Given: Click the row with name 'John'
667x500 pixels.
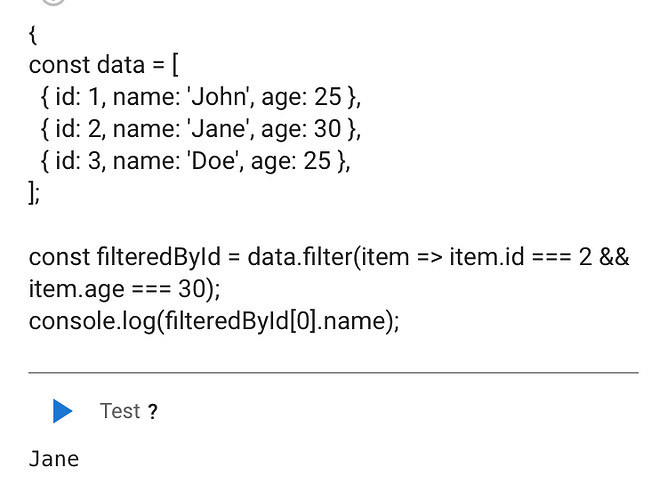Looking at the screenshot, I should (x=200, y=97).
